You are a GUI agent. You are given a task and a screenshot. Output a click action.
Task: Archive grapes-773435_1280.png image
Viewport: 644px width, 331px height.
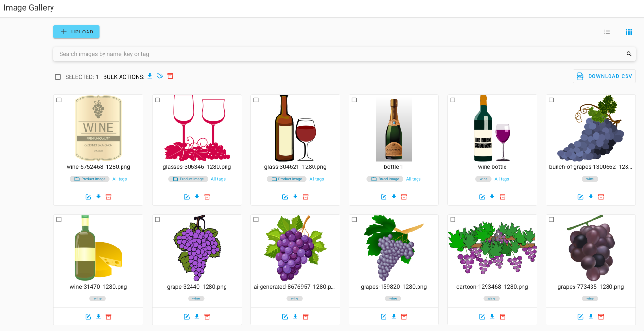click(601, 317)
